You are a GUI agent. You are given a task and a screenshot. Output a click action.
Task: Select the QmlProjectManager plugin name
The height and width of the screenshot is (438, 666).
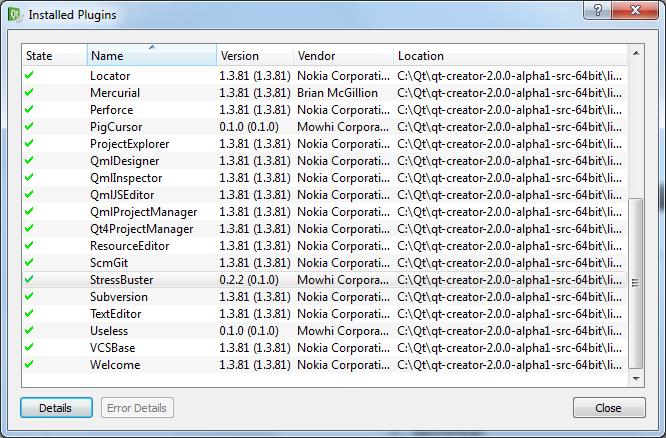pos(144,212)
